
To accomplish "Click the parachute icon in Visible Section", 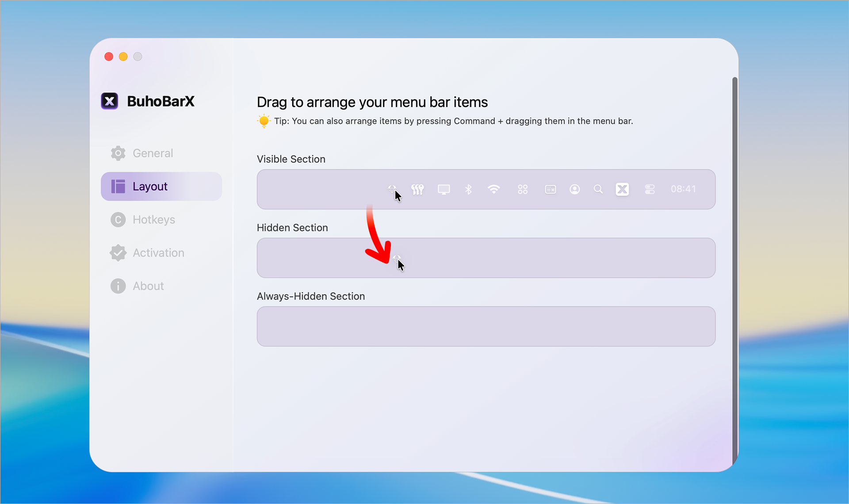I will click(392, 189).
